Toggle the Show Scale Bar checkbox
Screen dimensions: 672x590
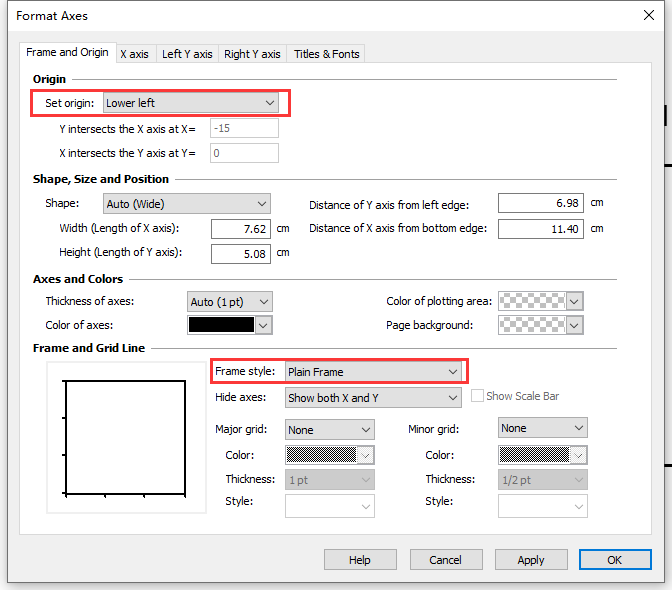click(x=477, y=396)
